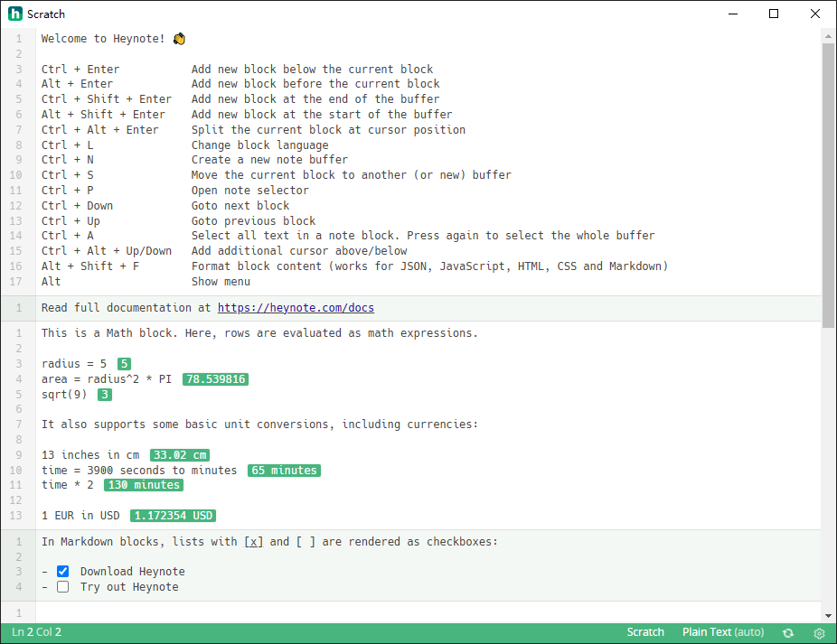This screenshot has height=644, width=837.
Task: Open settings gear icon in status bar
Action: [819, 633]
